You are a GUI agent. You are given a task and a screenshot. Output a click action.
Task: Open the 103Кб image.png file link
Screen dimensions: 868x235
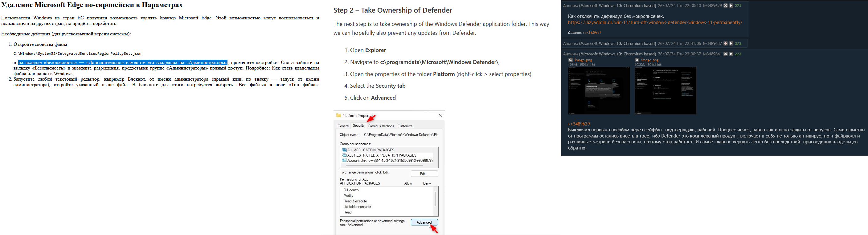[650, 60]
